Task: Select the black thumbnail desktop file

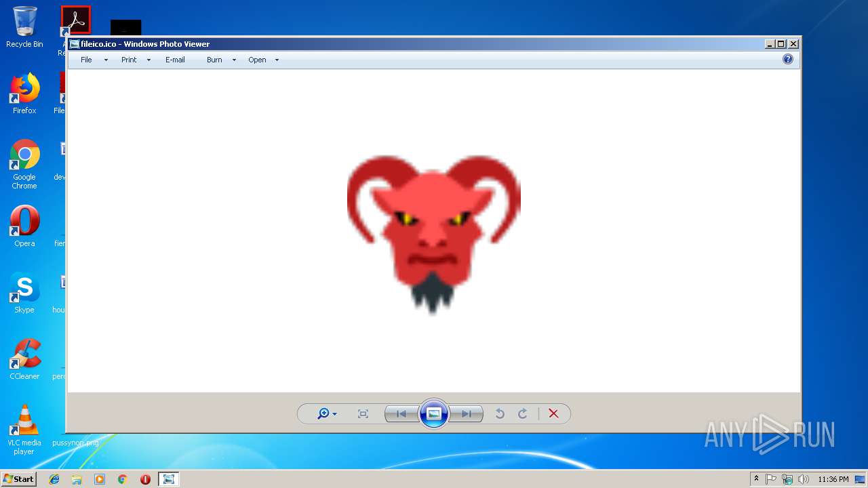Action: coord(125,27)
